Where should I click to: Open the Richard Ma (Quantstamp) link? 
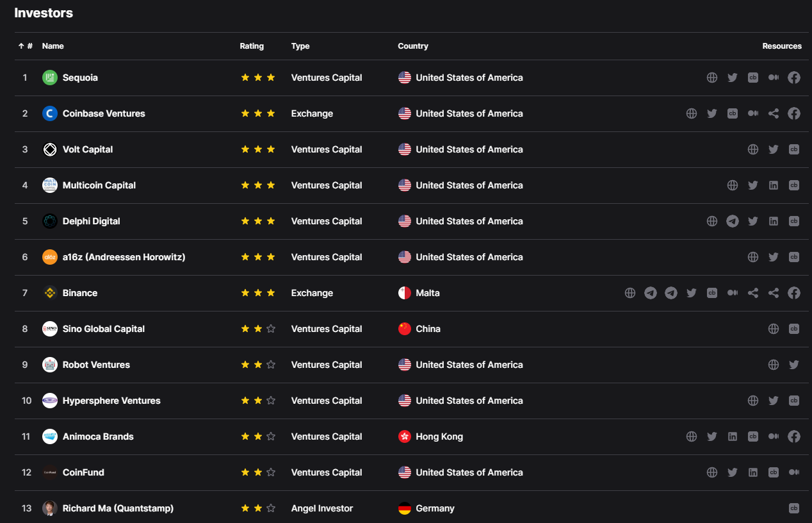118,508
